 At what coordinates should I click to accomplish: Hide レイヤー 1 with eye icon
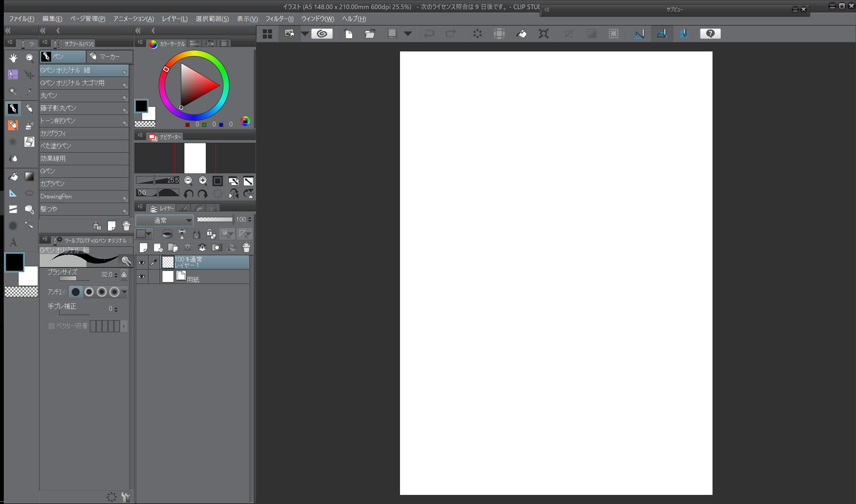tap(141, 262)
